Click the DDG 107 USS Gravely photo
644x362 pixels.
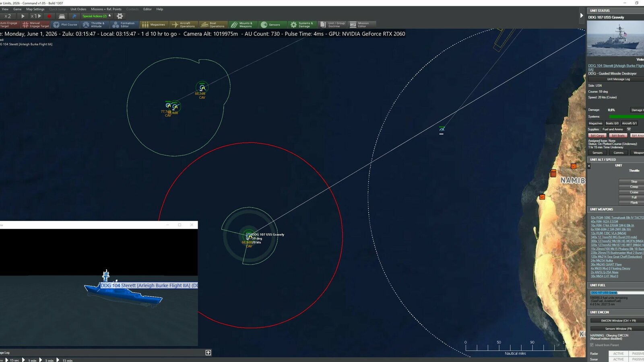click(615, 38)
